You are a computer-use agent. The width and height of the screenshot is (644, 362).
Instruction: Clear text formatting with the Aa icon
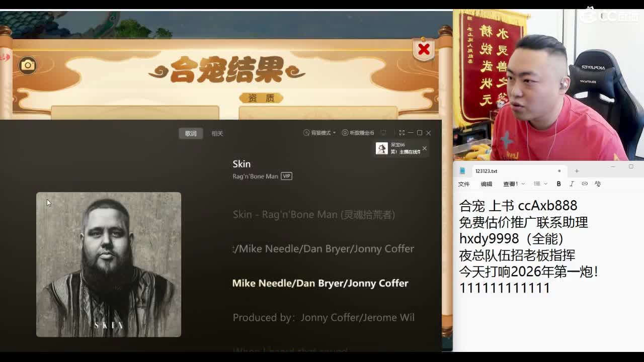point(598,184)
